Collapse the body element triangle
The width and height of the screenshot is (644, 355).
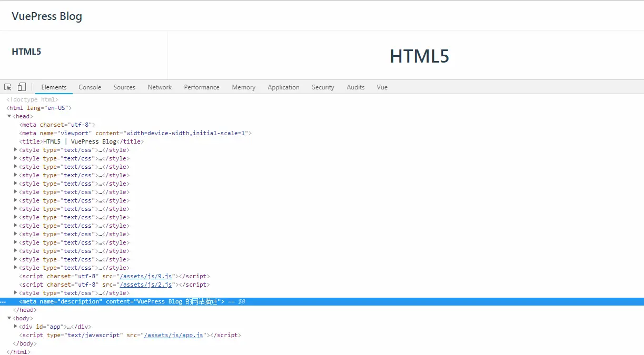[x=9, y=318]
